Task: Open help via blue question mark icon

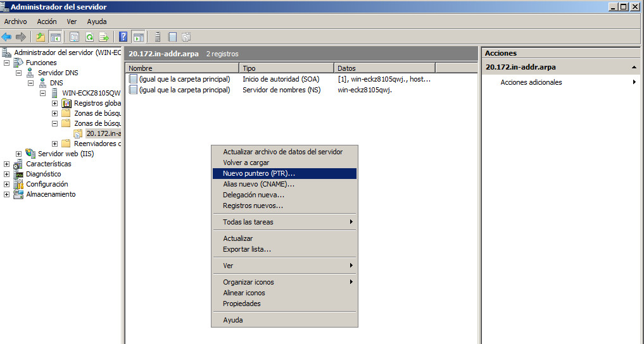Action: pyautogui.click(x=123, y=37)
